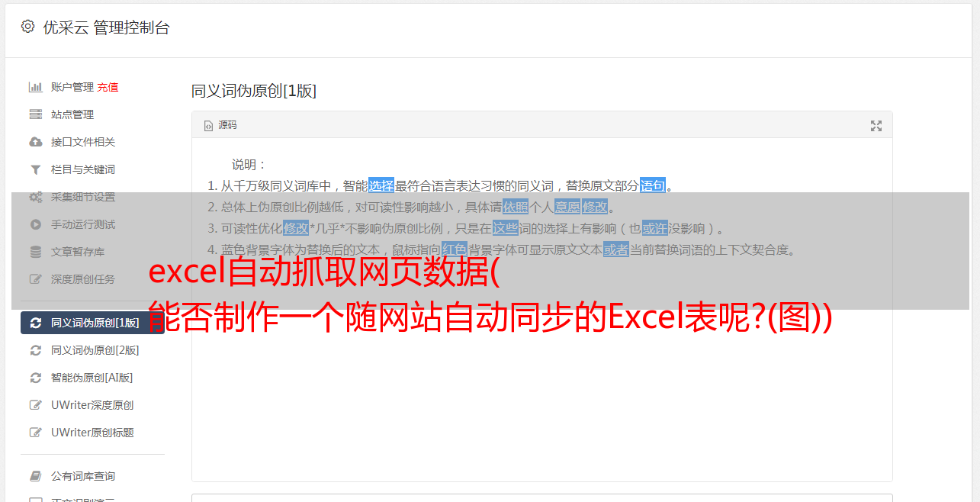Click the server icon for 站点管理
This screenshot has height=502, width=980.
click(35, 114)
